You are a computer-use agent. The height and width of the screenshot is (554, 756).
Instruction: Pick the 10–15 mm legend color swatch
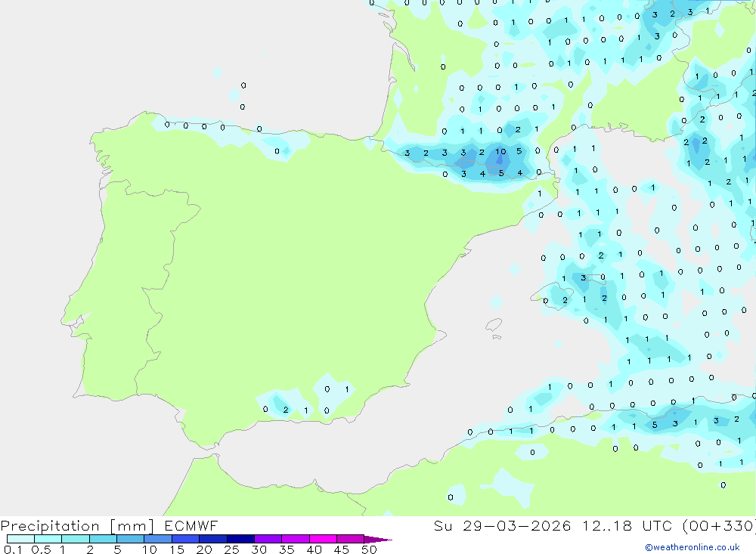point(158,539)
